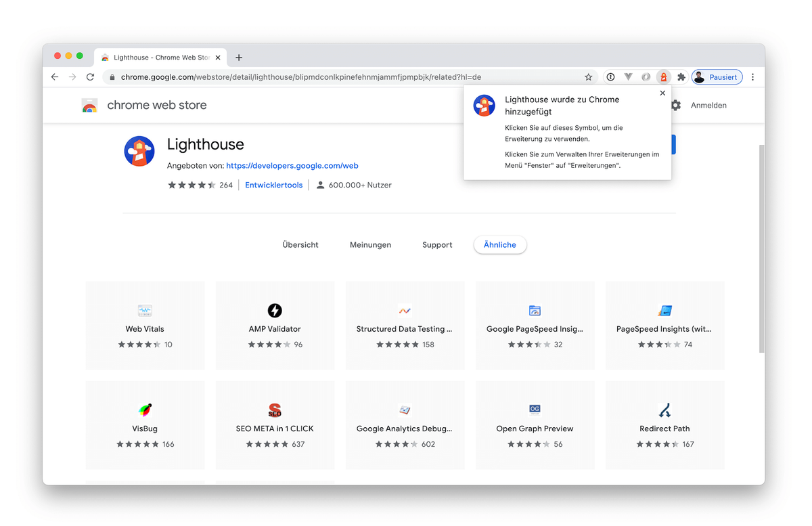Click the Lighthouse extension icon in toolbar
The height and width of the screenshot is (526, 812).
tap(664, 77)
